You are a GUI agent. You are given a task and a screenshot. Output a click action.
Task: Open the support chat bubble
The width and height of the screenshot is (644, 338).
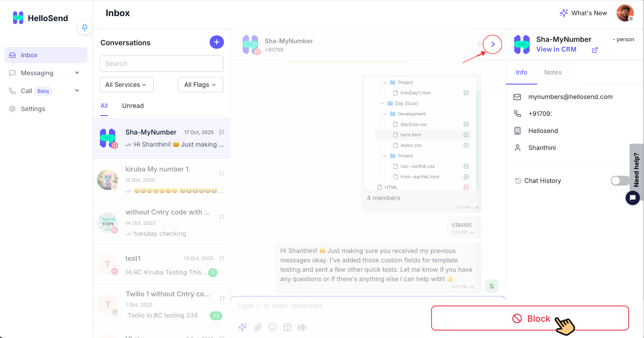coord(632,198)
